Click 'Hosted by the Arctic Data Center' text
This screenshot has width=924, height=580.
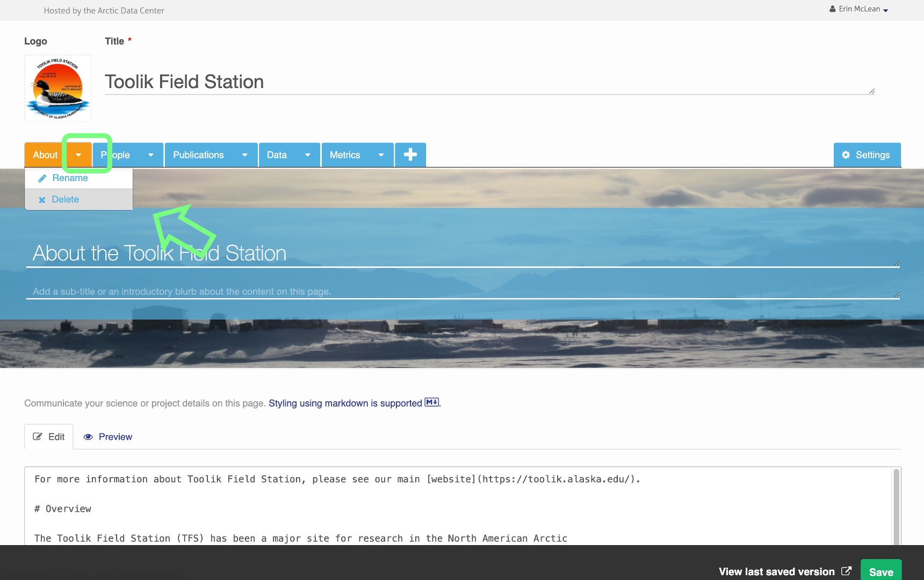pyautogui.click(x=104, y=11)
